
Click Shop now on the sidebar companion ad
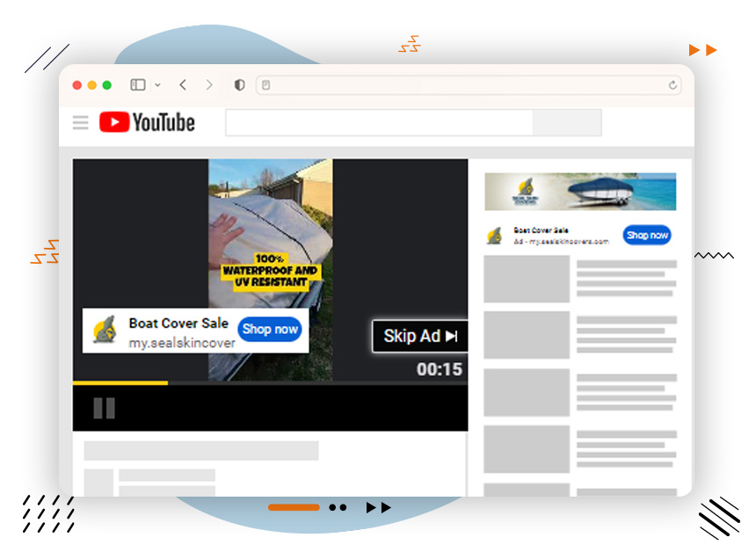coord(647,235)
